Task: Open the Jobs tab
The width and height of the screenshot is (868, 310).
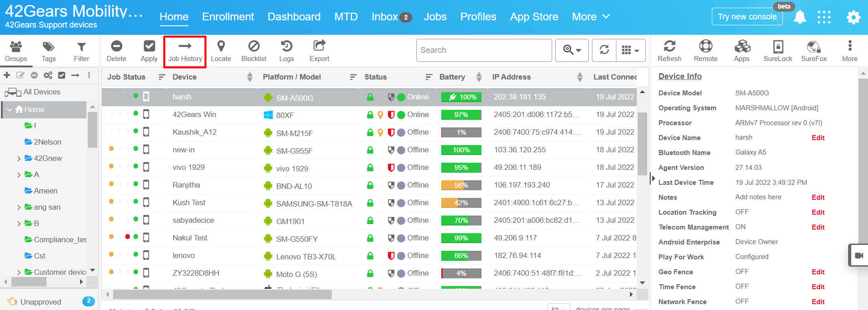Action: pos(435,17)
